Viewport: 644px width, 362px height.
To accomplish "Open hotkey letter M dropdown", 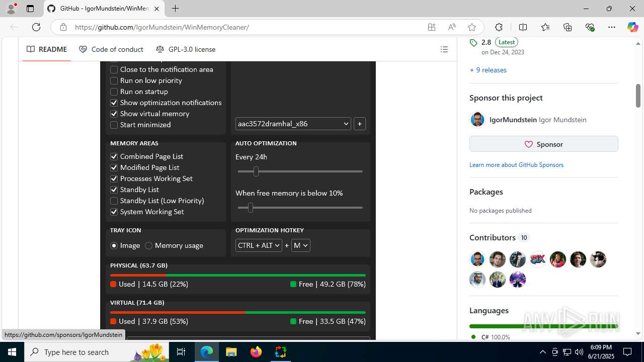I will (300, 245).
